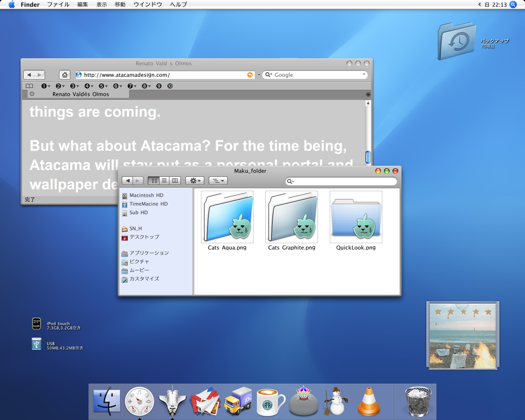525x420 pixels.
Task: Open the ヘルプ menu
Action: 178,5
